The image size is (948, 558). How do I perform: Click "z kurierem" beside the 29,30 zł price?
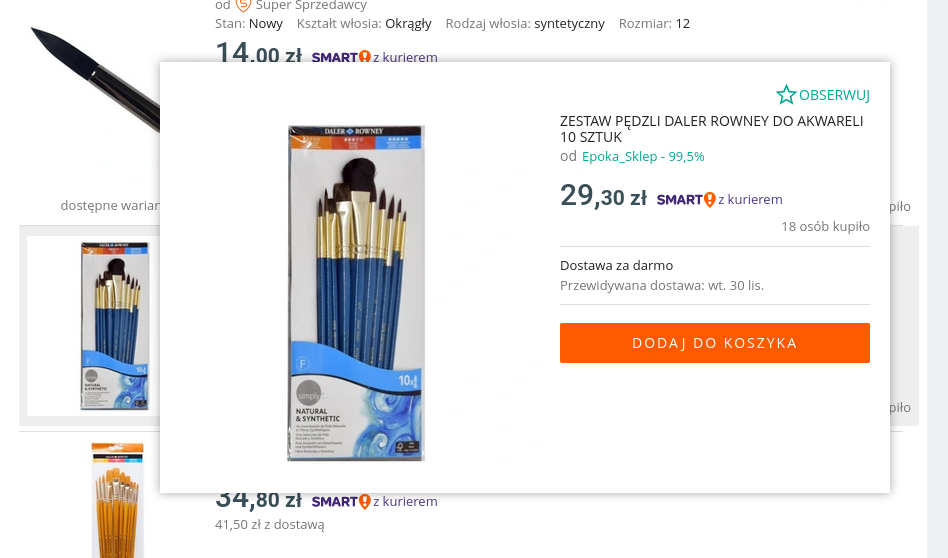(750, 200)
